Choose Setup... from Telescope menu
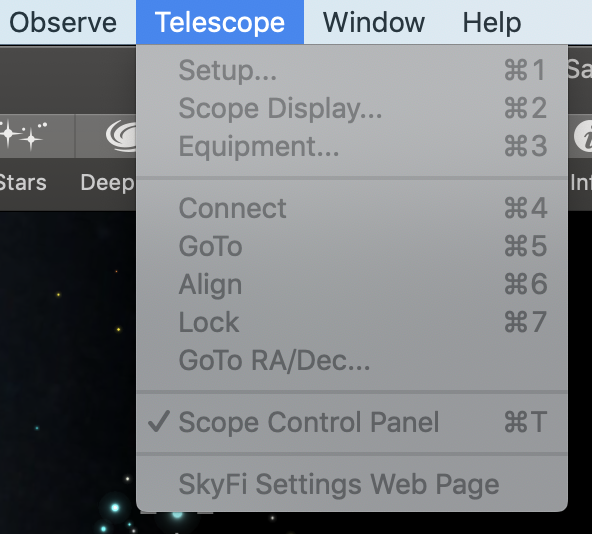Screen dimensions: 592x534 (x=352, y=70)
